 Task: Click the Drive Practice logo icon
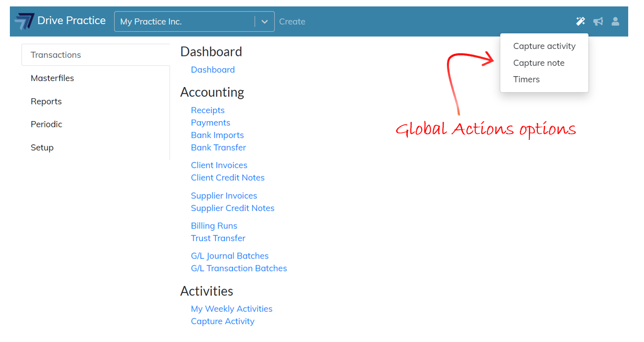tap(24, 21)
